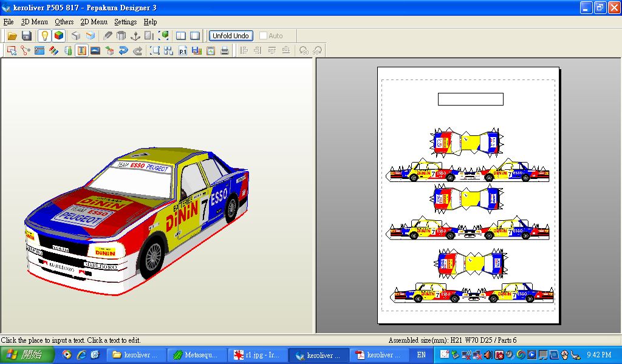Activate the input text tool icon
The image size is (622, 364).
(81, 51)
